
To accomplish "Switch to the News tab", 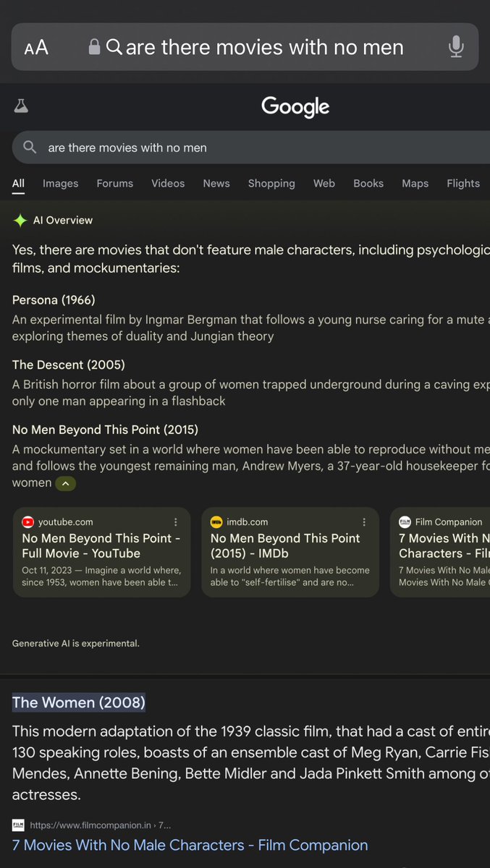I will (216, 184).
